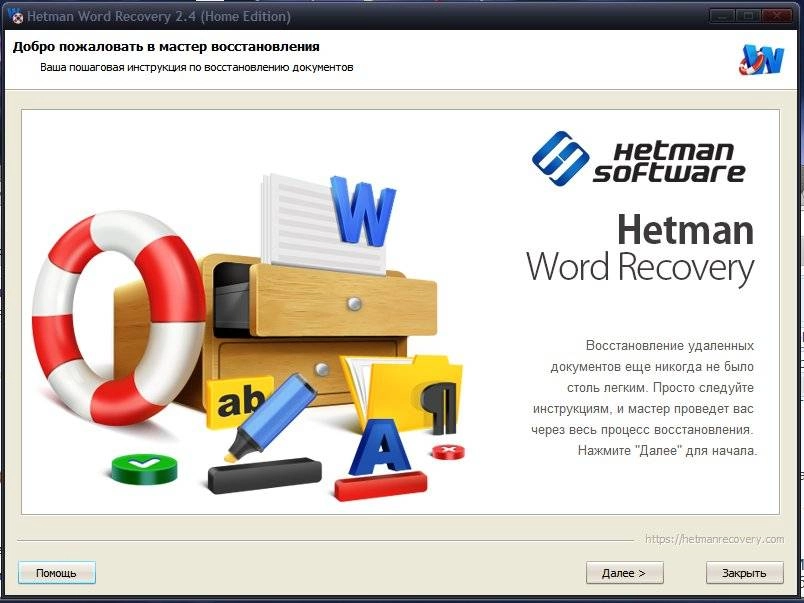Close the window with title bar X
Screen dimensions: 804x603
[x=778, y=16]
